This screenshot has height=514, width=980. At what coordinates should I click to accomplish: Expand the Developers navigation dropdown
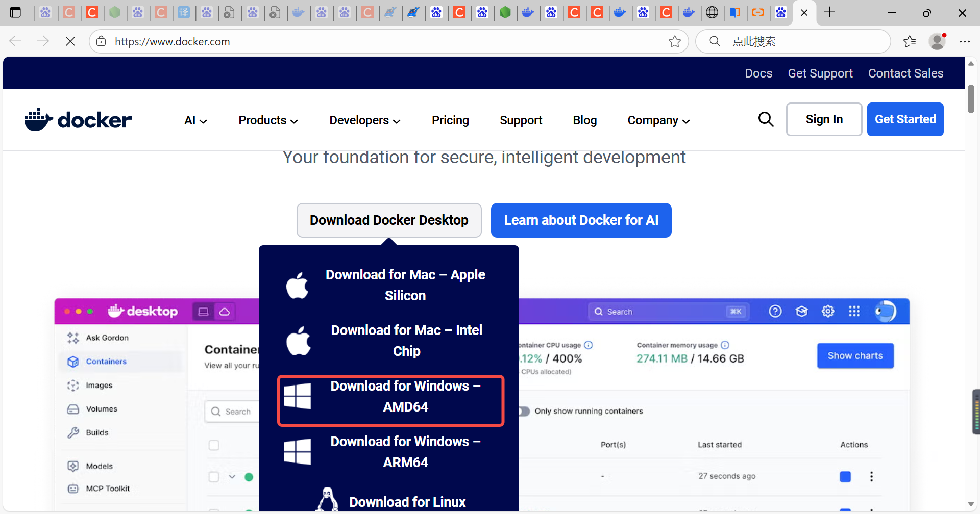pyautogui.click(x=365, y=120)
